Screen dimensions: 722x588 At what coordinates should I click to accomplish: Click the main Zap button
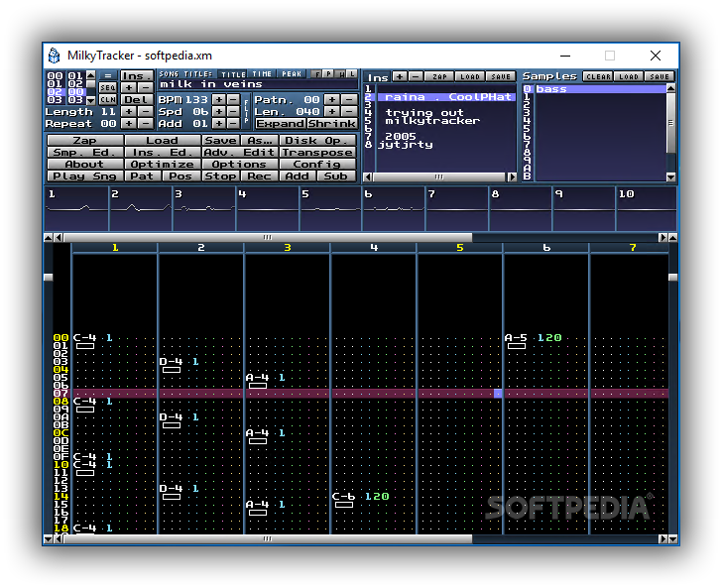[x=84, y=141]
